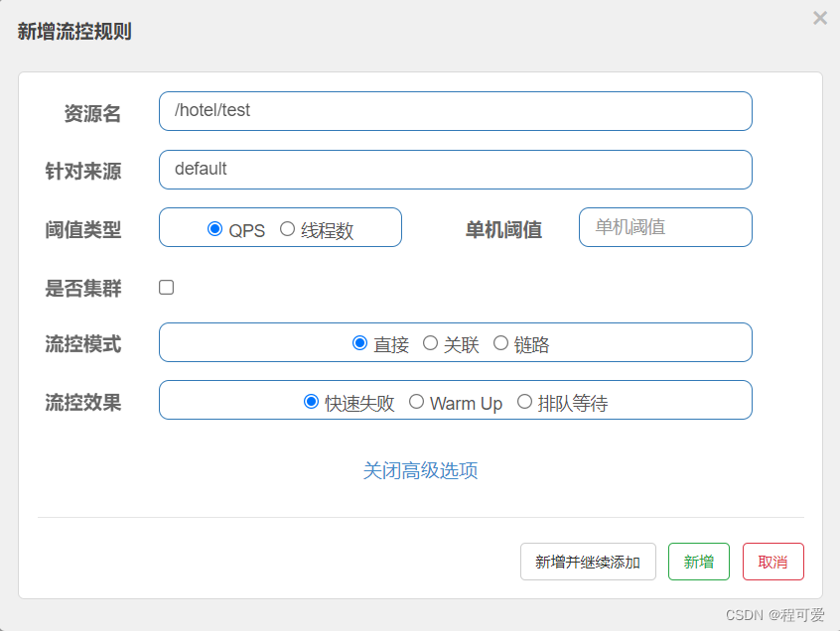840x631 pixels.
Task: Click the 新增并继续添加 button
Action: (x=588, y=561)
